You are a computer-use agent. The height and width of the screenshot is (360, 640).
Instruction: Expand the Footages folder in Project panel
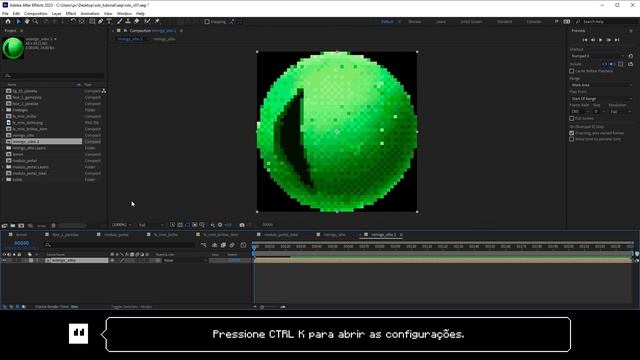coord(3,110)
